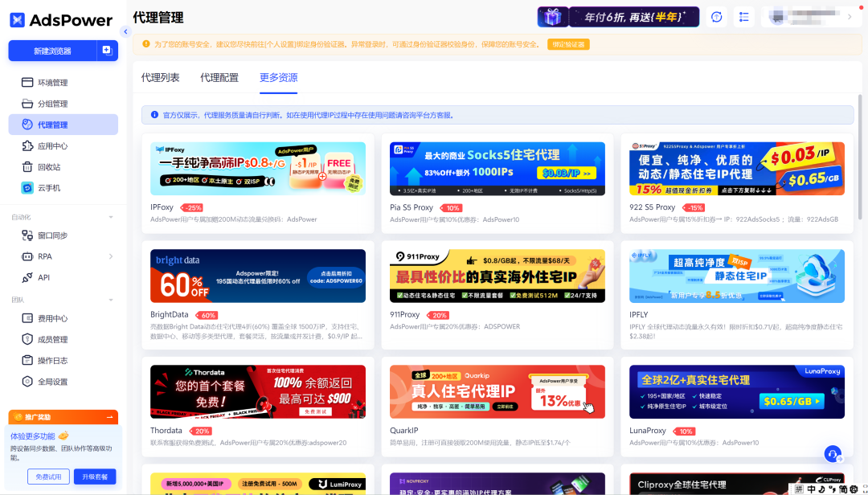Click the 应用中心 puzzle icon

pos(27,145)
